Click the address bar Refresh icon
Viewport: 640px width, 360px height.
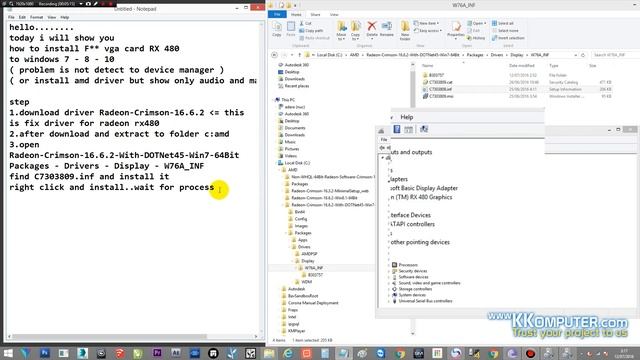583,55
